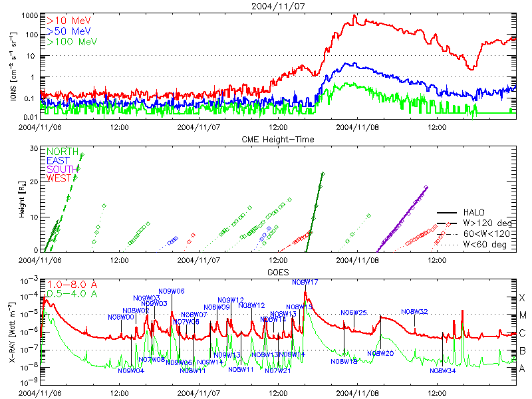Image resolution: width=532 pixels, height=399 pixels.
Task: Click the "B" flare class label
Action: click(523, 351)
